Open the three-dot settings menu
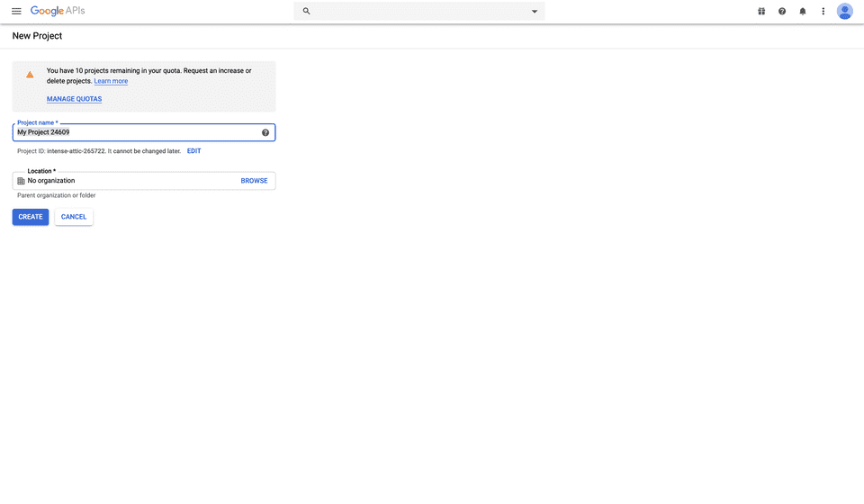The height and width of the screenshot is (504, 864). click(823, 11)
